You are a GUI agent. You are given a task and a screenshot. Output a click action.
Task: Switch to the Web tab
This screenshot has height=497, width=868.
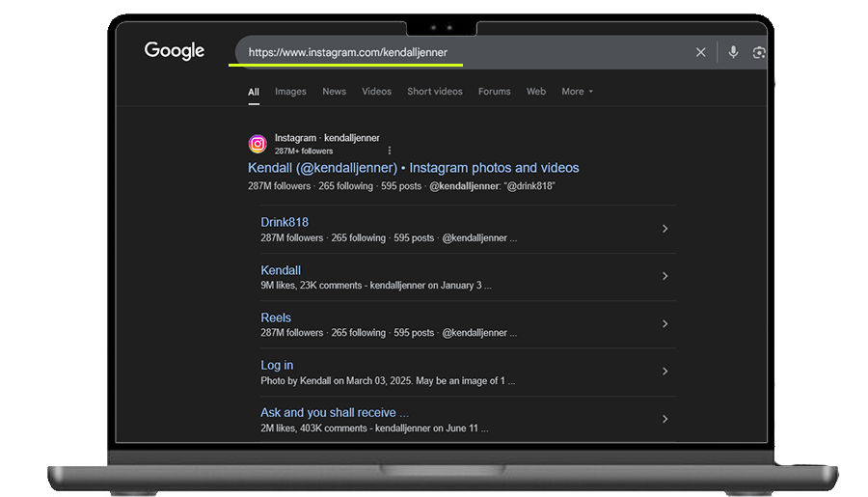pyautogui.click(x=536, y=92)
